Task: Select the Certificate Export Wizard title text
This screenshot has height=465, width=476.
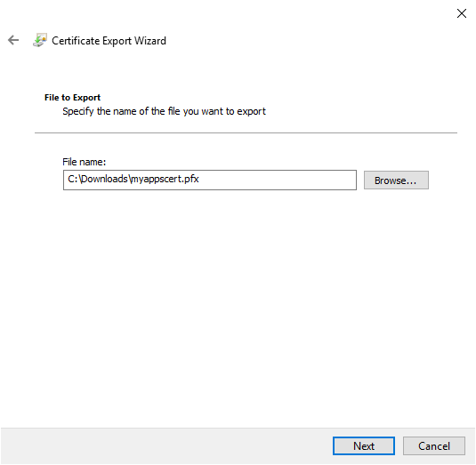Action: point(109,41)
